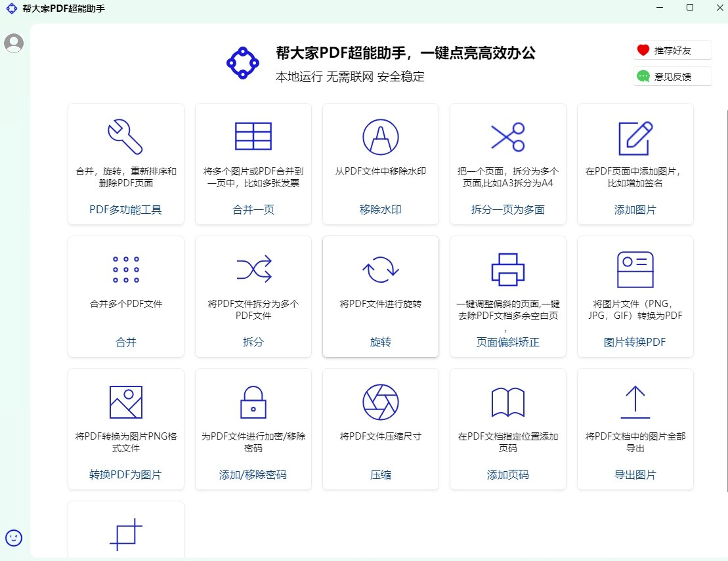Open the 添加图片 link
This screenshot has width=728, height=561.
pos(635,210)
